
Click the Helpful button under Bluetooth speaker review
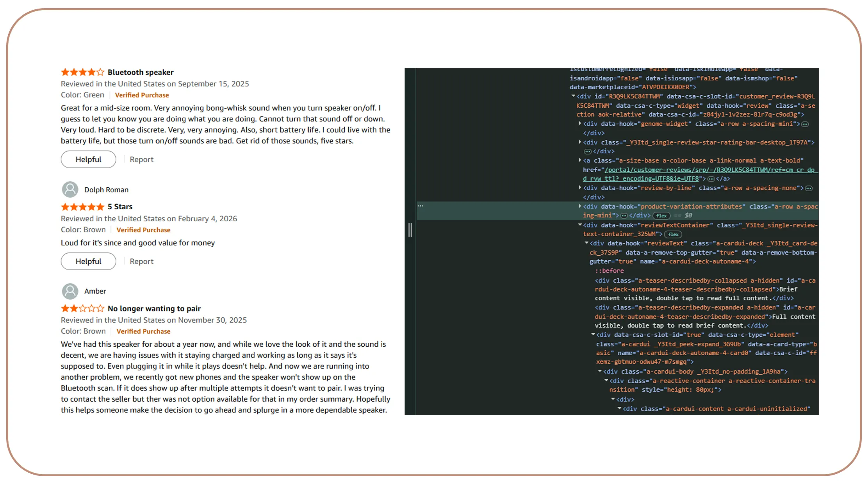pos(88,160)
